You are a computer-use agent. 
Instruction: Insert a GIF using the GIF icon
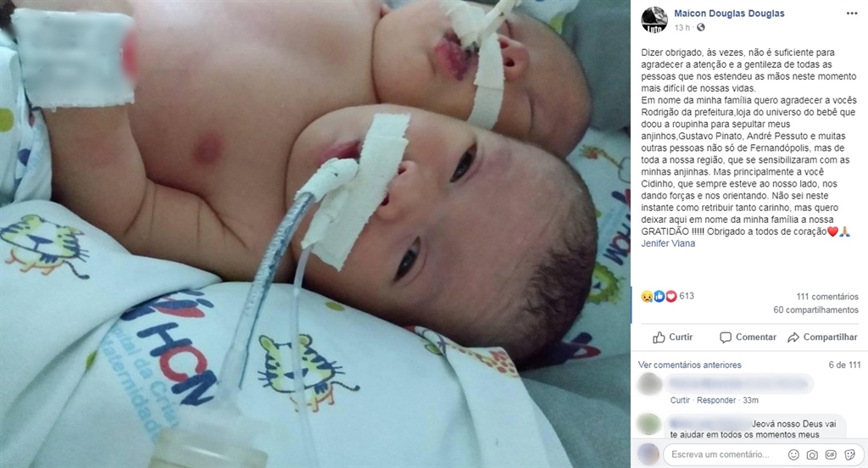click(831, 454)
